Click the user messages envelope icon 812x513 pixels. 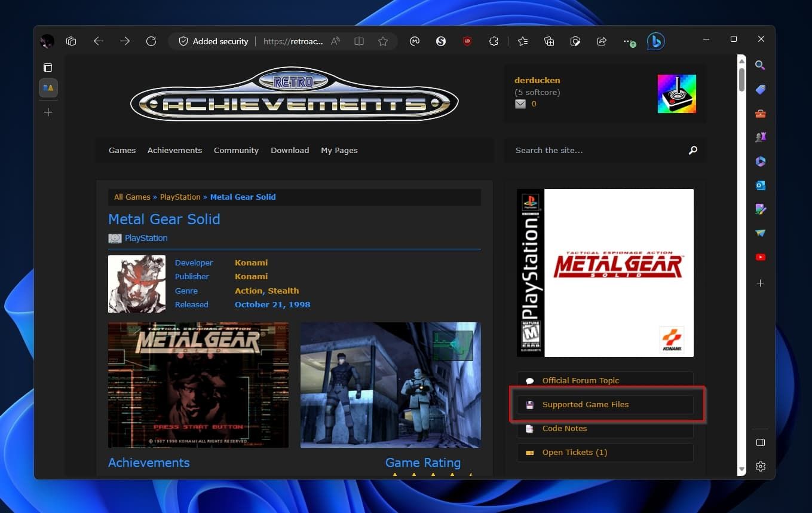(520, 104)
